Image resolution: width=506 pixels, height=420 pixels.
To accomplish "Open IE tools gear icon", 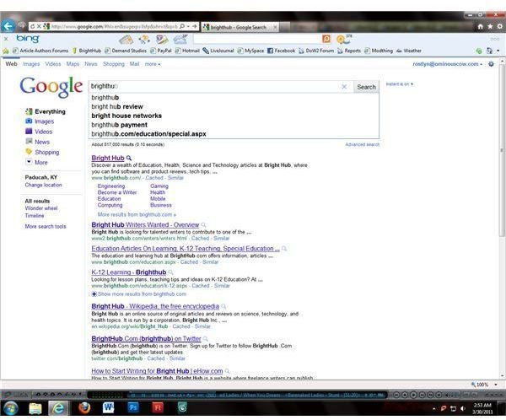I will [x=499, y=26].
